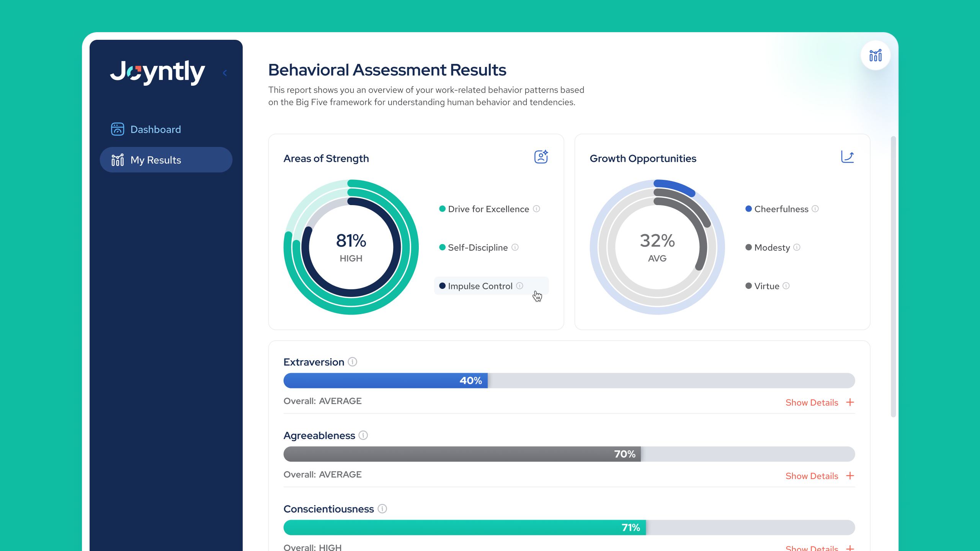The width and height of the screenshot is (980, 551).
Task: Select the Modesty legend item
Action: 772,248
